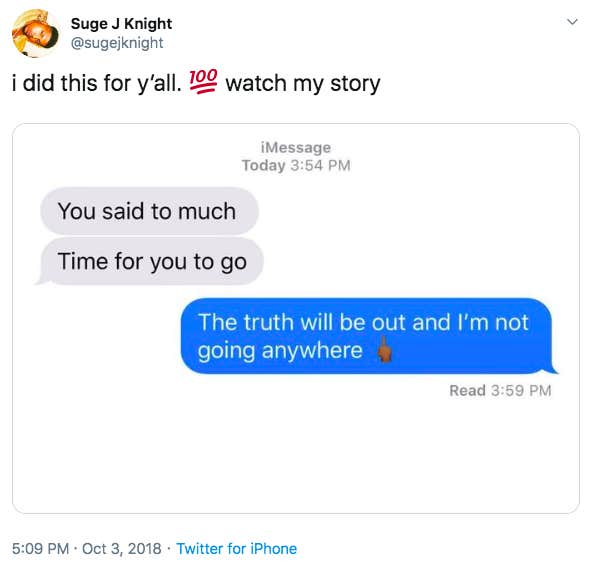Click the iMessage header label
Screen dimensions: 591x570
click(296, 147)
